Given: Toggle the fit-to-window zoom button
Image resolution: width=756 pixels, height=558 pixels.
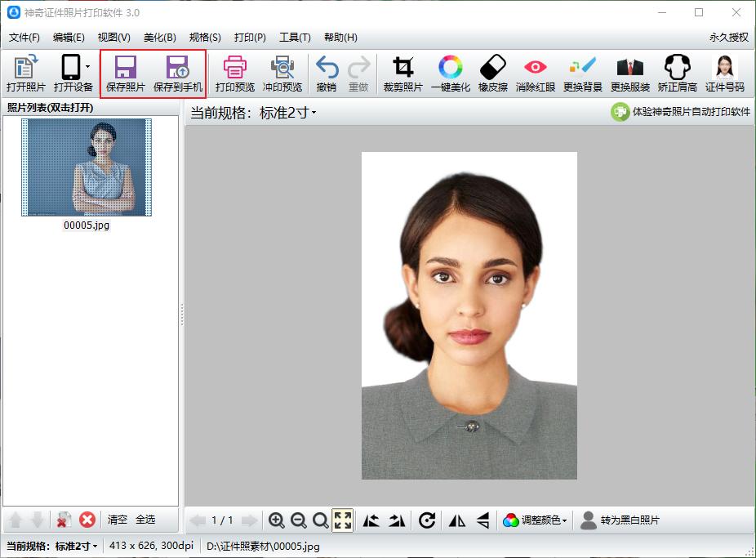Looking at the screenshot, I should tap(343, 520).
